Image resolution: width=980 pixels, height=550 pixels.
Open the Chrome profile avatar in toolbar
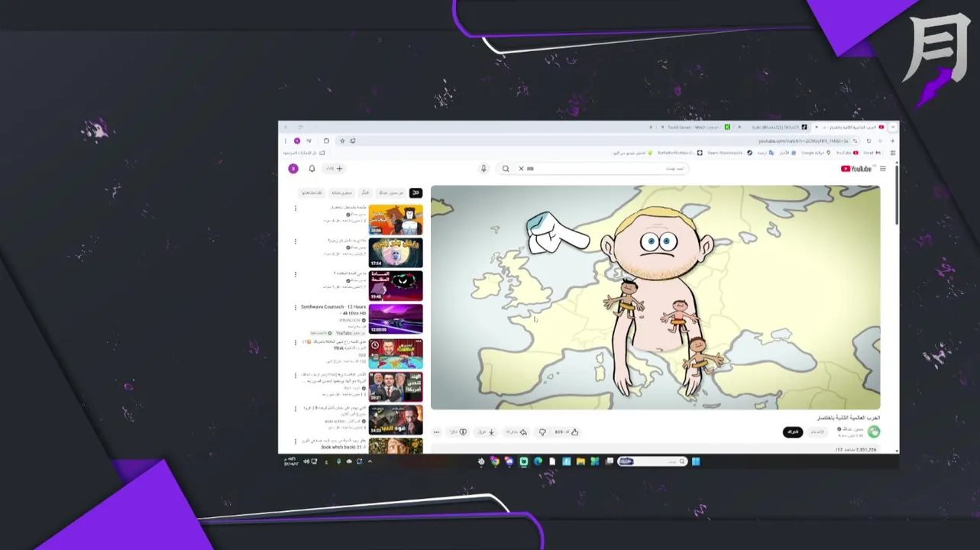coord(297,141)
